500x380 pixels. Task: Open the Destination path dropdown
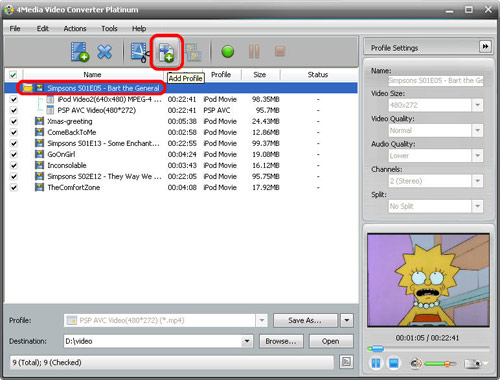pos(247,341)
